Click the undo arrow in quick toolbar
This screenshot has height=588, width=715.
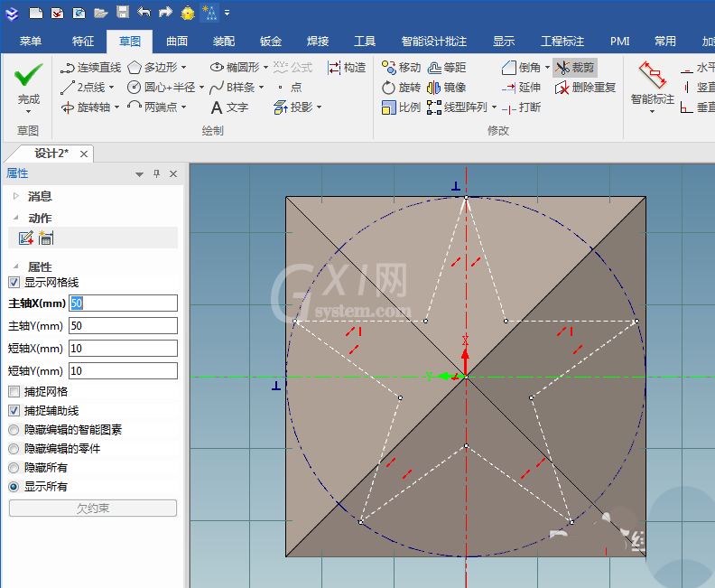[144, 13]
